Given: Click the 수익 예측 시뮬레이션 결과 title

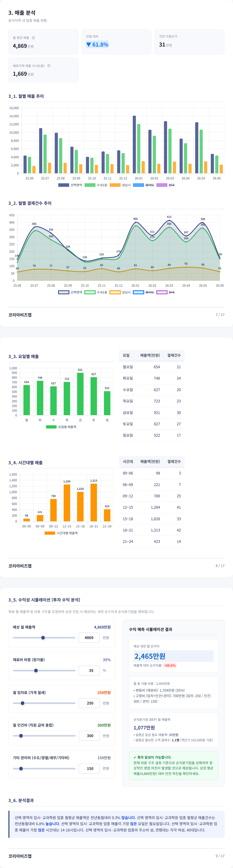Looking at the screenshot, I should point(151,629).
